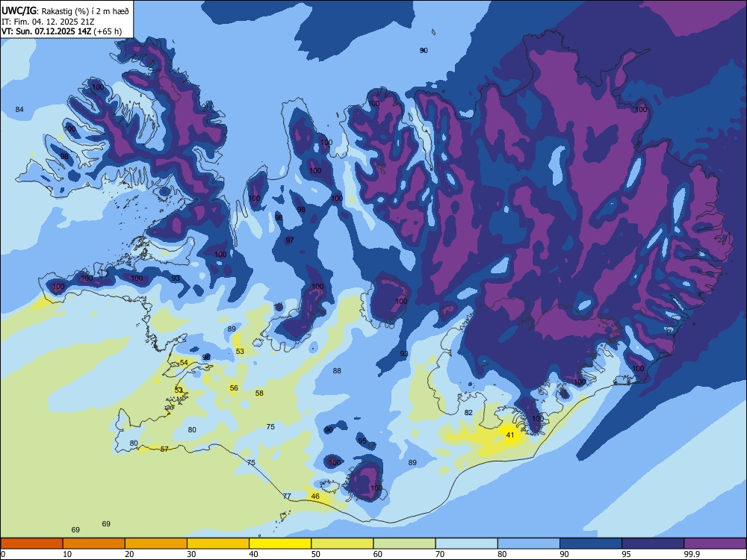Click the dark orange 0–10 legend swatch
The width and height of the screenshot is (747, 560).
click(x=31, y=544)
